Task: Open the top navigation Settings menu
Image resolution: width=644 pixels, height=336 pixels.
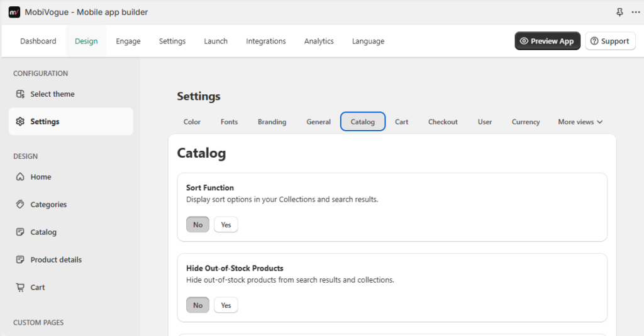Action: [x=172, y=41]
